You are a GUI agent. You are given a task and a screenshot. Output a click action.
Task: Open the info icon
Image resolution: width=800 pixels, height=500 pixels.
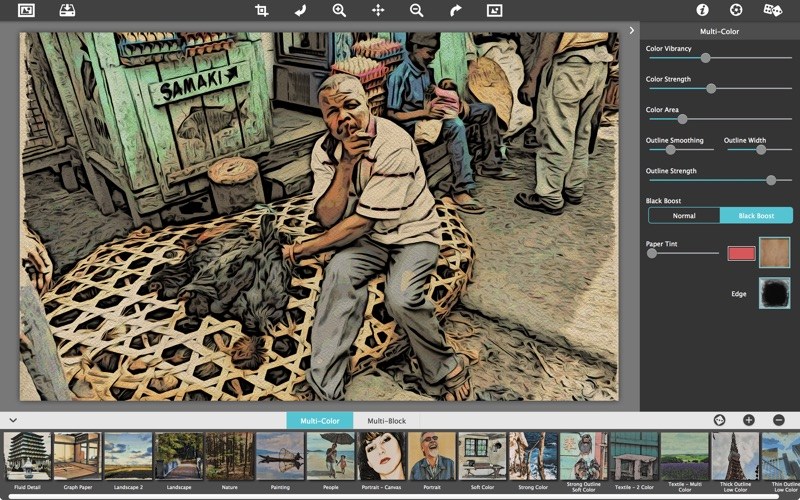click(x=702, y=10)
